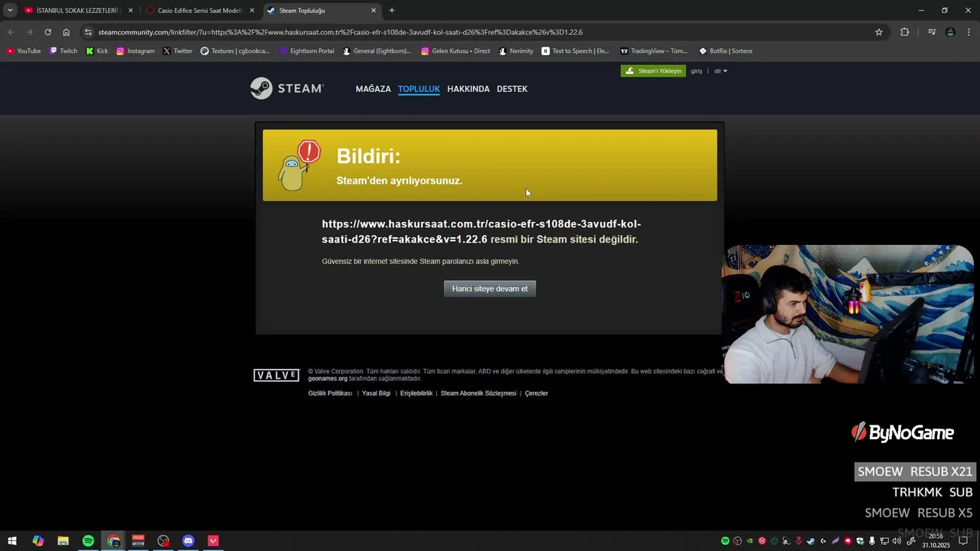980x551 pixels.
Task: Open Chrome from the taskbar
Action: [113, 541]
